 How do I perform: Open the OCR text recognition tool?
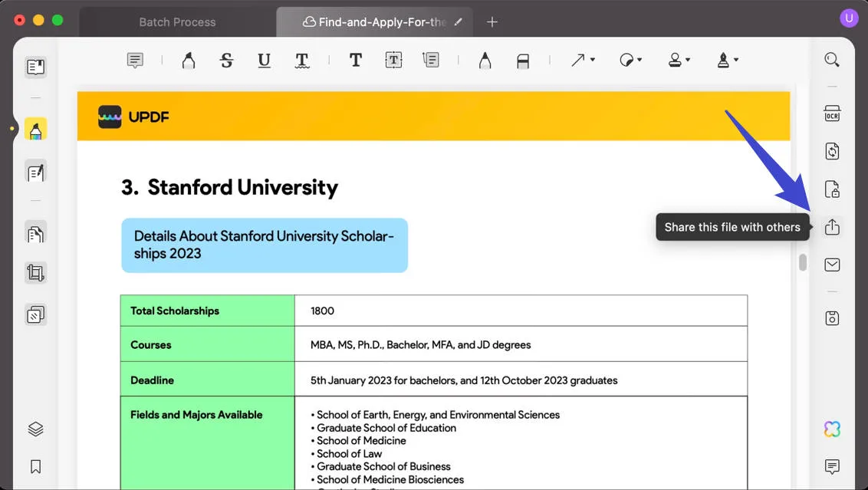[832, 114]
